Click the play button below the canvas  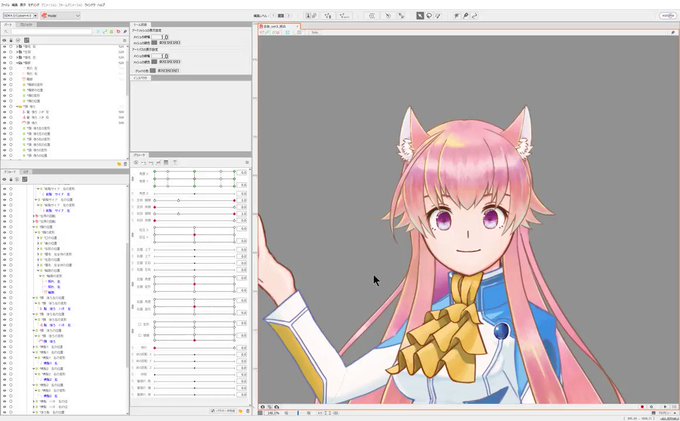[665, 407]
